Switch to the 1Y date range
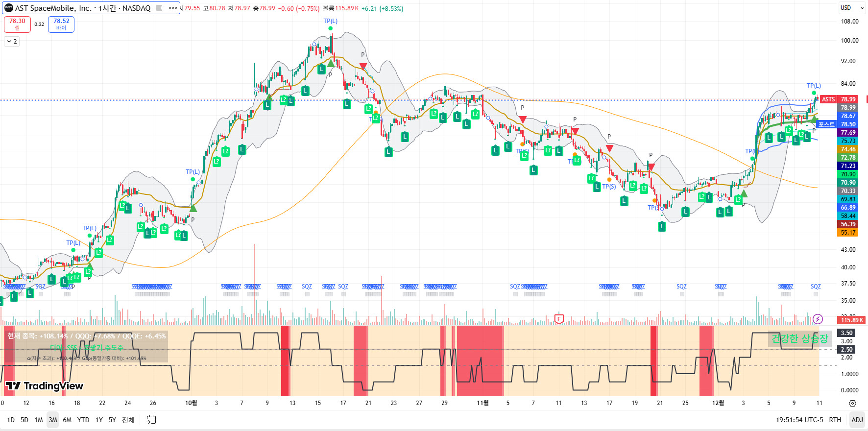This screenshot has width=868, height=431. pyautogui.click(x=99, y=420)
